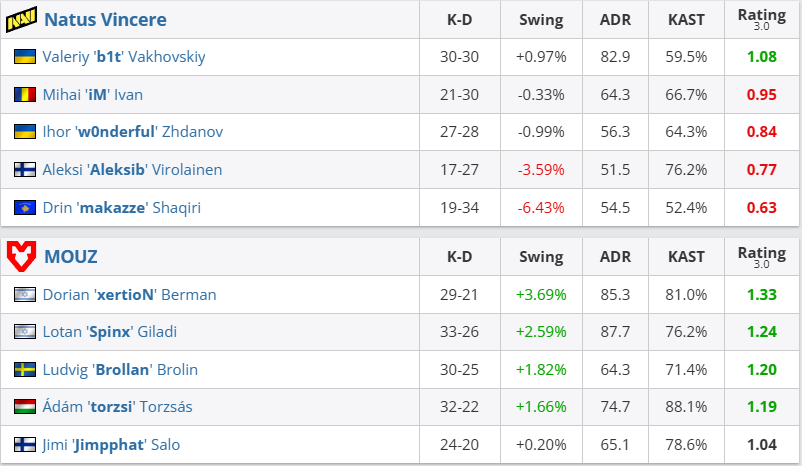This screenshot has height=466, width=802.
Task: Click the KAST header in Natus Vincere table
Action: 686,20
